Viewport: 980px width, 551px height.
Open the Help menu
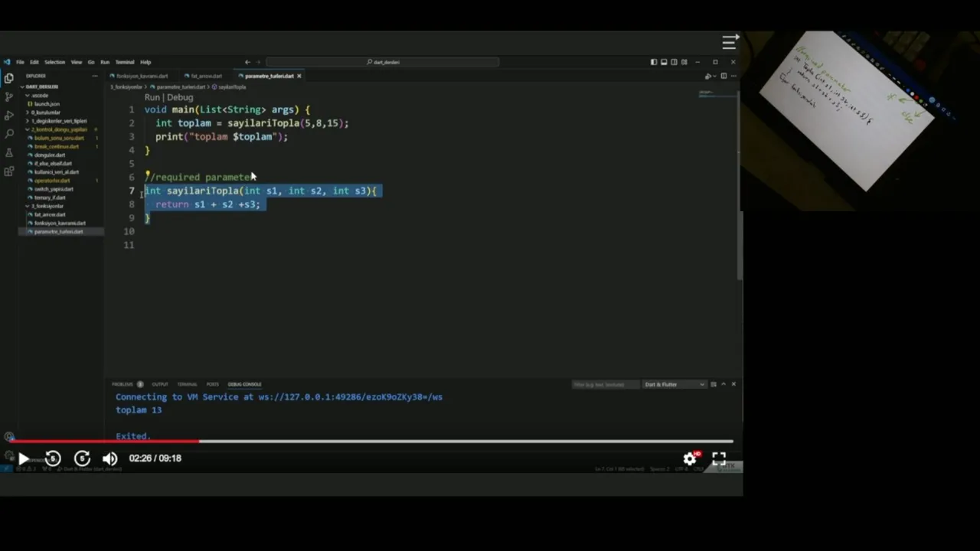tap(145, 62)
